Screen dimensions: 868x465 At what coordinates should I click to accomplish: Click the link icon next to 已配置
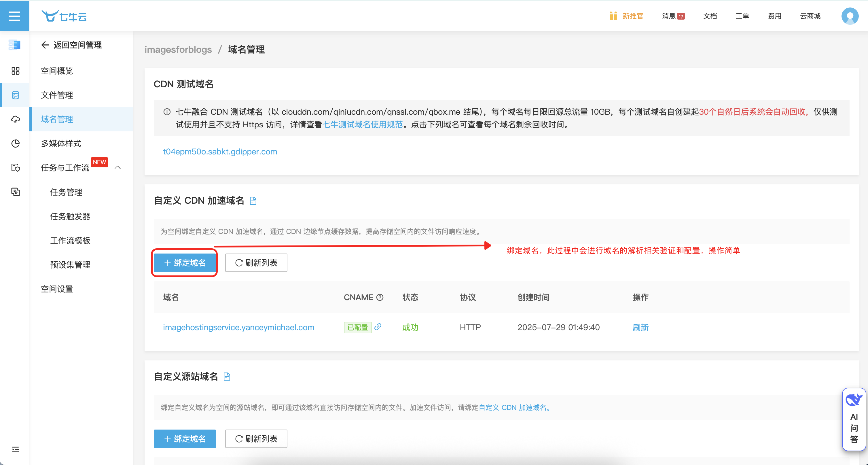point(378,327)
